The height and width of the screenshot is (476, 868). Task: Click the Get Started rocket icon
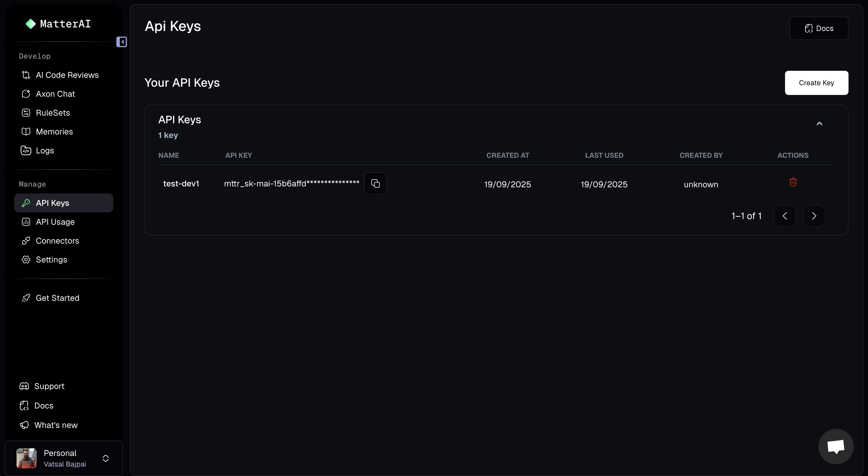[26, 298]
